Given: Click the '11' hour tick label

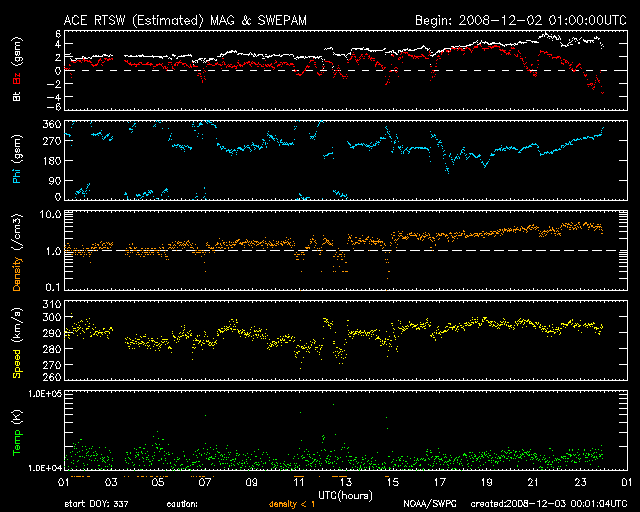Looking at the screenshot, I should pyautogui.click(x=299, y=482).
